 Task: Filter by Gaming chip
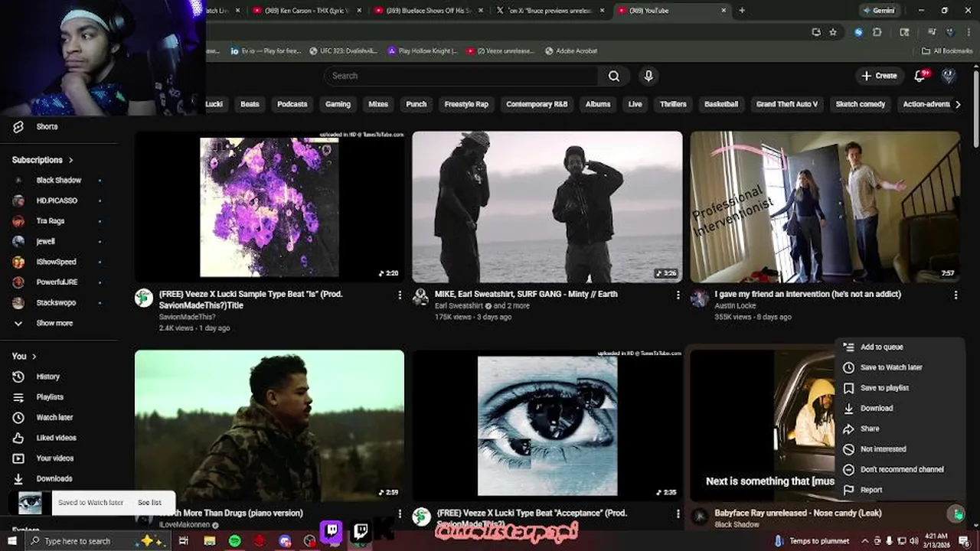tap(338, 104)
